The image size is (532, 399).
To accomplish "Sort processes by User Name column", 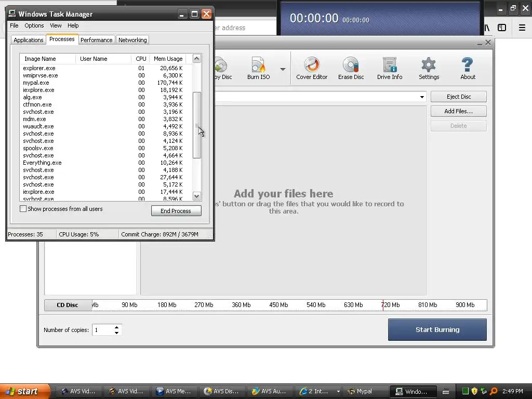I will tap(103, 59).
